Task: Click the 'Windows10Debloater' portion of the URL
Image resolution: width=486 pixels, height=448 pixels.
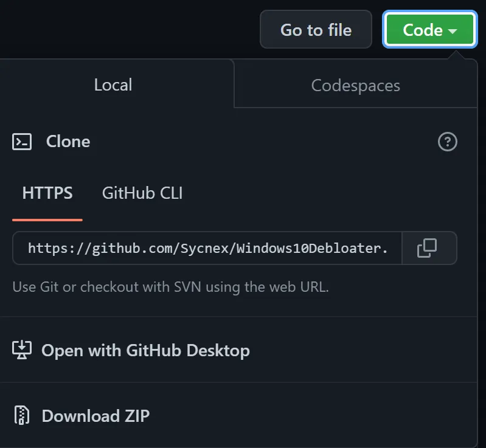Action: [309, 248]
